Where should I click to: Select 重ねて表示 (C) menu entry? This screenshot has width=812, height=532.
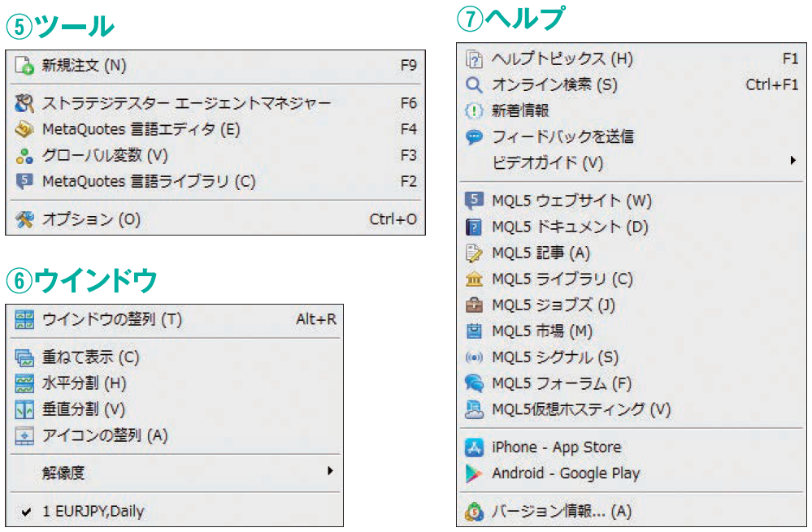coord(176,357)
